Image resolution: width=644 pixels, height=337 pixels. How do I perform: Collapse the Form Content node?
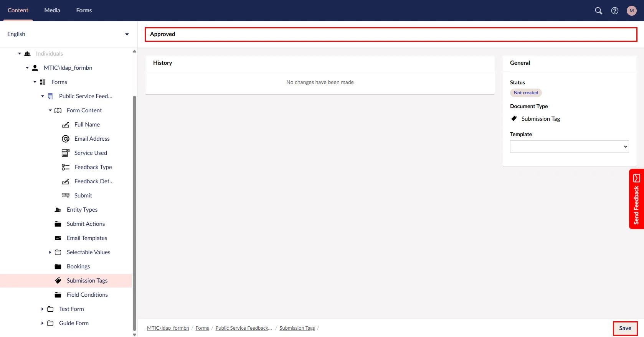point(50,110)
